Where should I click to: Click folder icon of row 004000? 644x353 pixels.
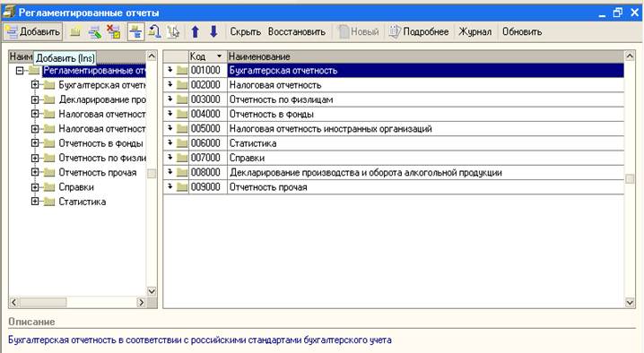[x=182, y=114]
